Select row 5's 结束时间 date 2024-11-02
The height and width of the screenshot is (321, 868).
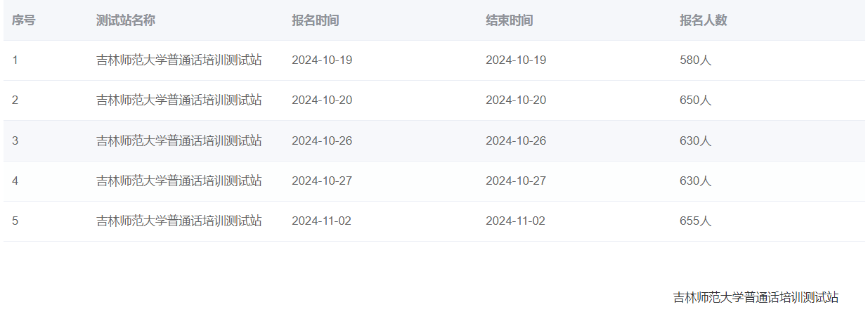[515, 221]
